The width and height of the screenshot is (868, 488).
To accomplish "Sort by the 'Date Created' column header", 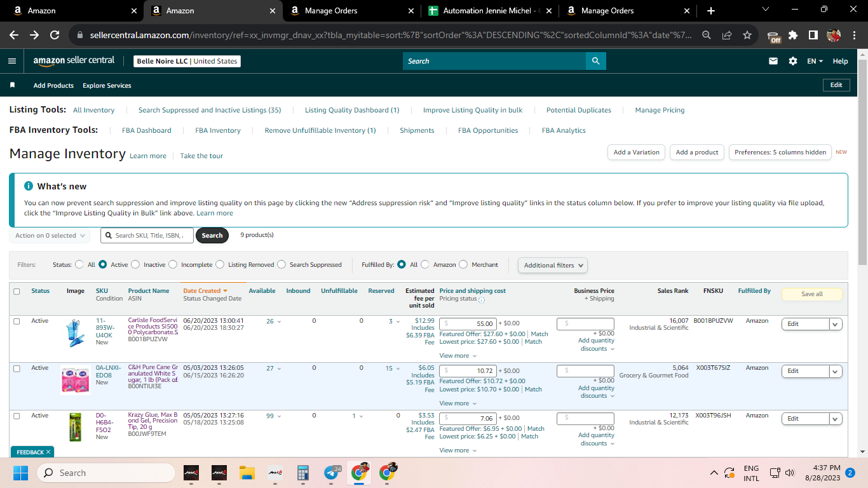I will pos(205,291).
